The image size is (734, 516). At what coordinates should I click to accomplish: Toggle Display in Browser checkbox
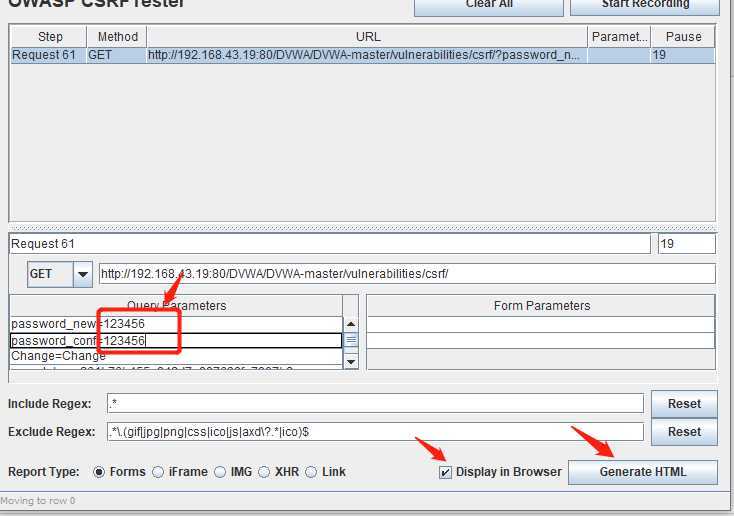coord(445,472)
